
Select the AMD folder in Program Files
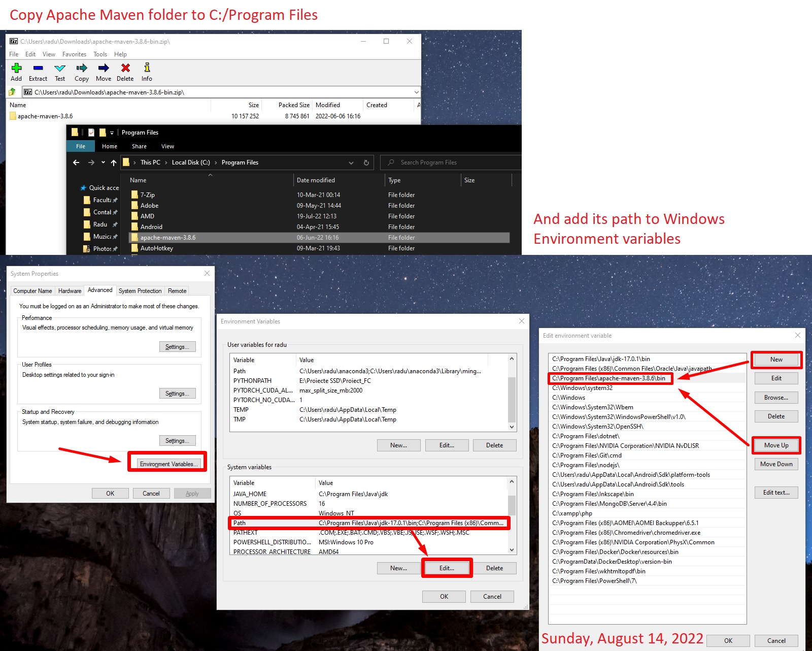click(x=147, y=216)
